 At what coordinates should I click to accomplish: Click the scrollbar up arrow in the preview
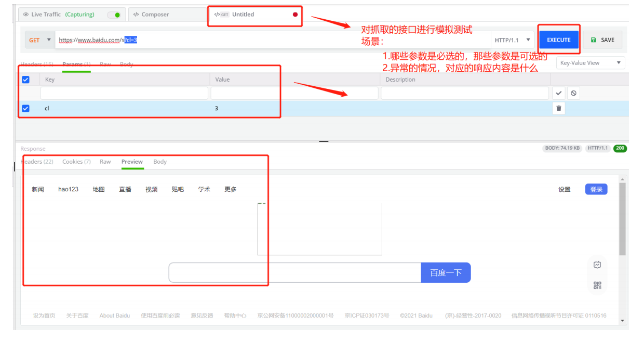622,179
